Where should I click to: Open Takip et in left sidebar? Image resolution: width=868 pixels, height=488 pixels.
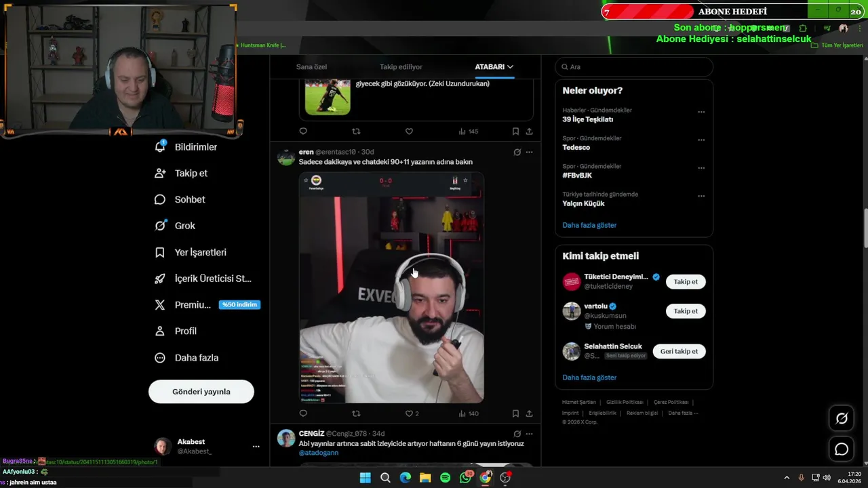181,174
